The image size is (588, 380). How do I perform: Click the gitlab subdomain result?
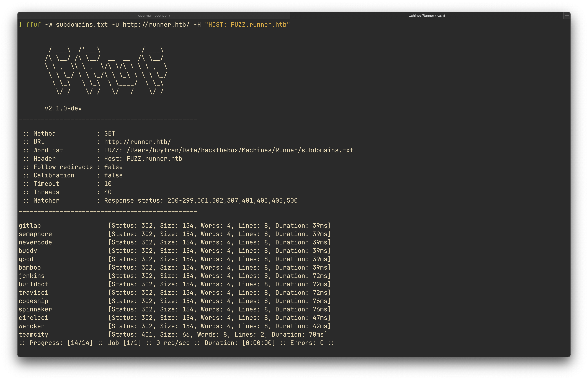(30, 226)
